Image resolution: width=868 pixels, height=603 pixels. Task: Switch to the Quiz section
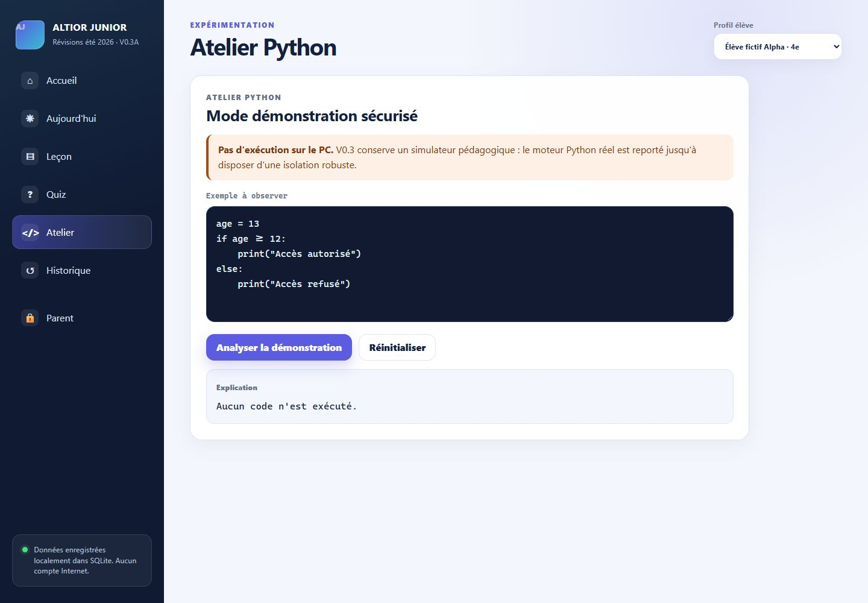[82, 195]
